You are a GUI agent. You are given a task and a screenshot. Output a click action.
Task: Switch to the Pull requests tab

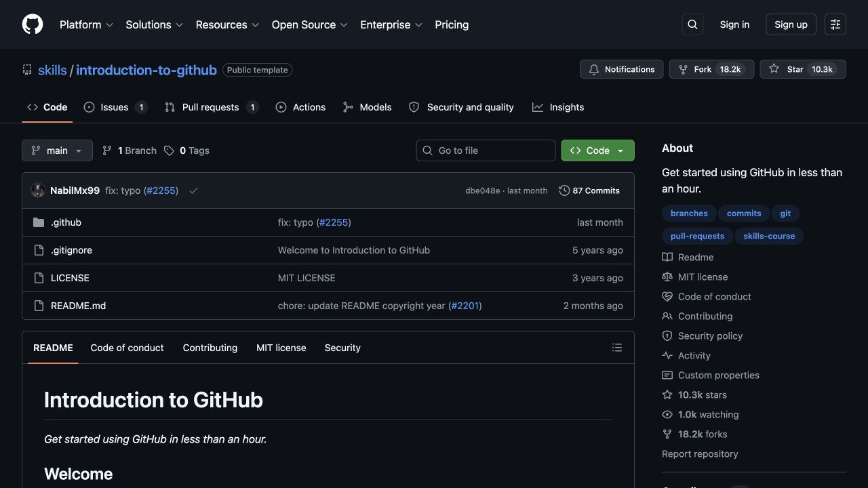pyautogui.click(x=212, y=107)
